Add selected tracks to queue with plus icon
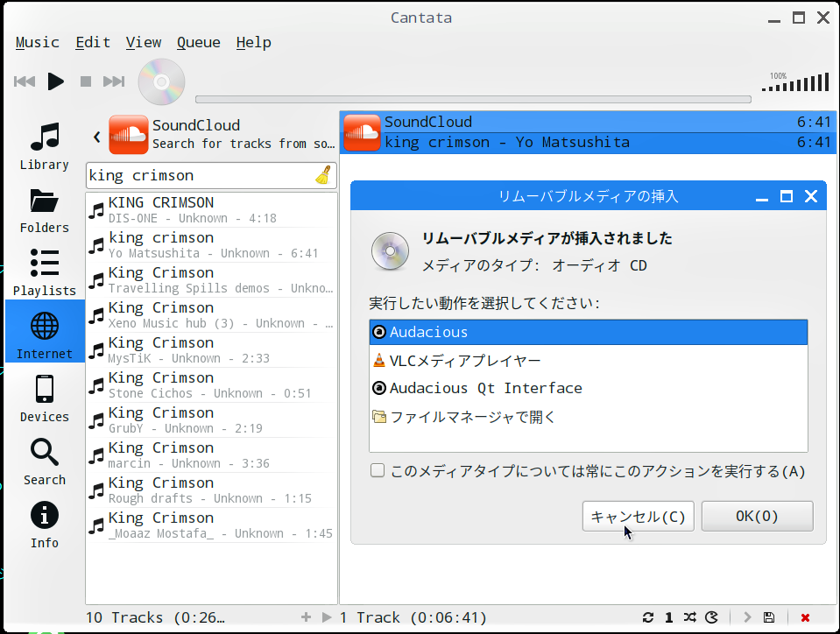 pos(306,617)
